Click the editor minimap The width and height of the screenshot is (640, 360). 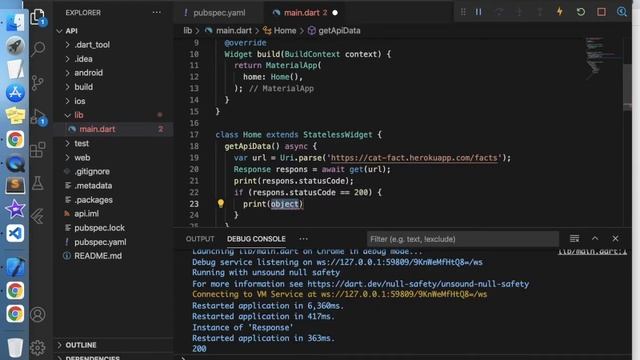click(x=602, y=57)
